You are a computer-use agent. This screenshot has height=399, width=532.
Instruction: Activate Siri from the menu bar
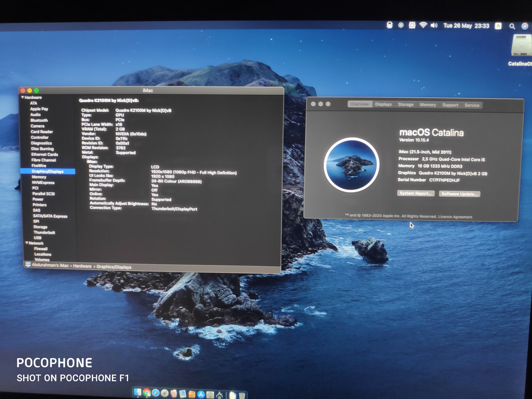pos(525,26)
